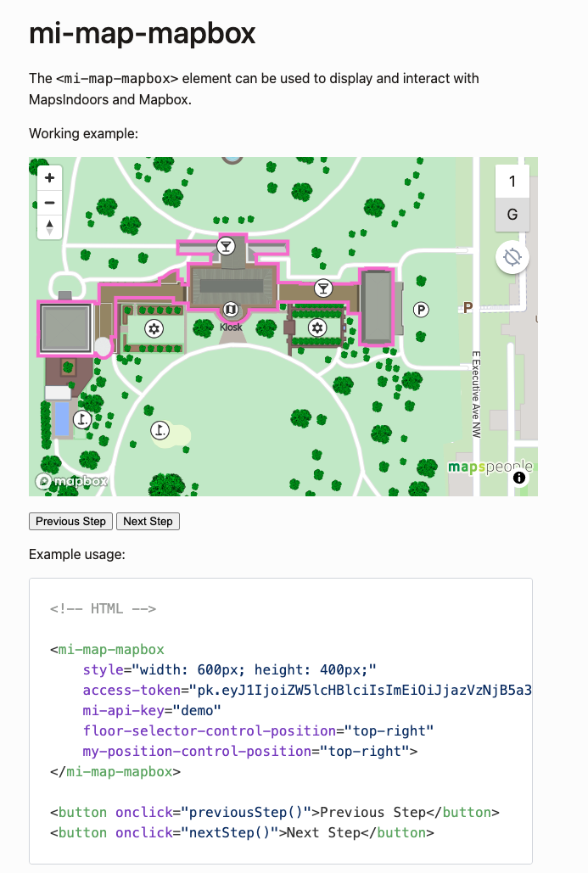
Task: Open the map attribution info icon
Action: click(x=519, y=478)
